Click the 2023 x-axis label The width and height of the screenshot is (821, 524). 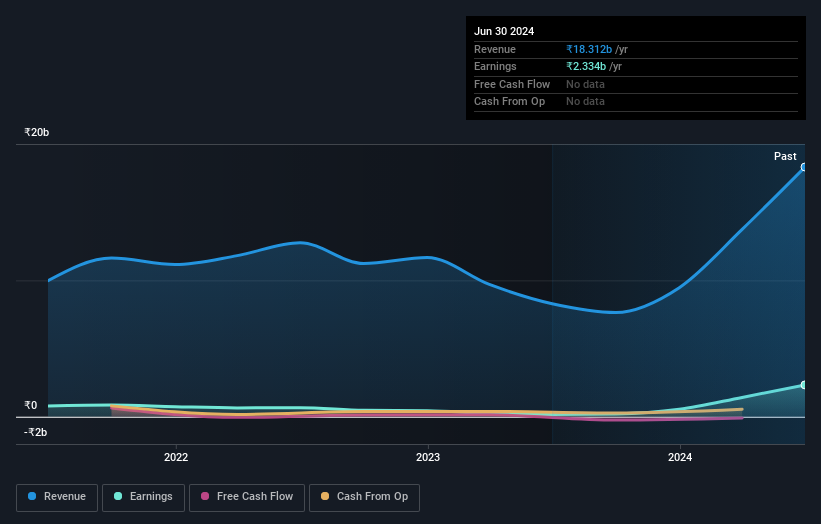tap(428, 457)
